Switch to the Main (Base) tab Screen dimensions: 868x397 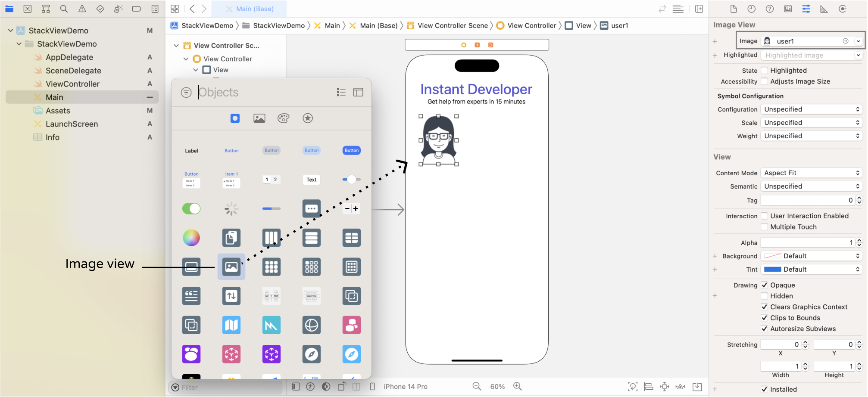click(255, 9)
